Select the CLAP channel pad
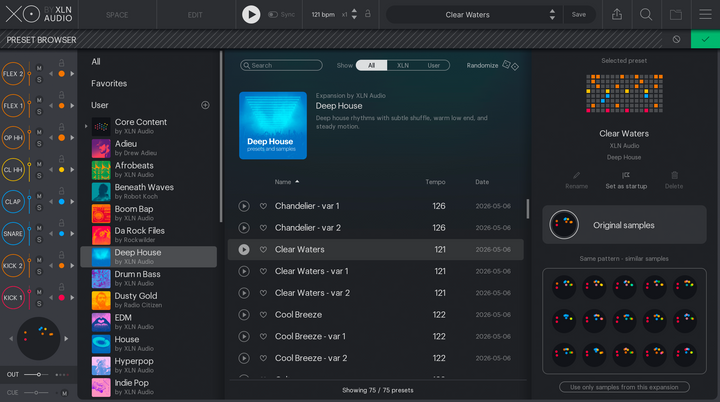This screenshot has width=720, height=402. click(13, 202)
